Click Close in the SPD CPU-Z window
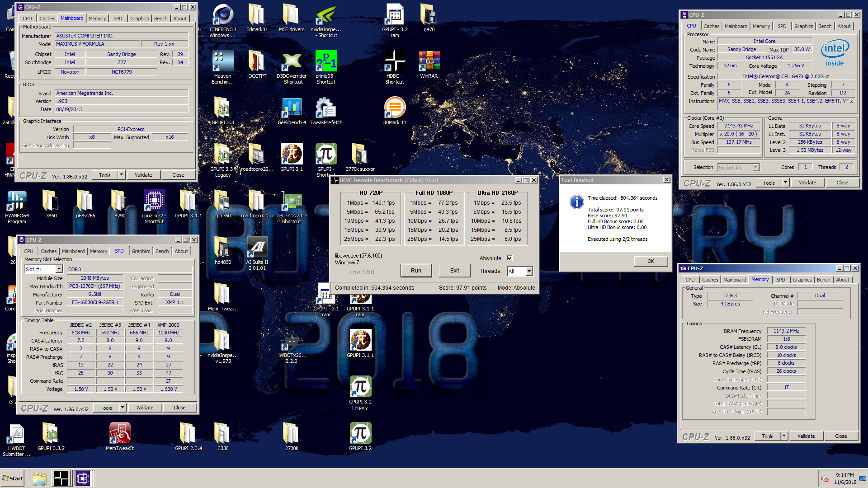 point(179,408)
